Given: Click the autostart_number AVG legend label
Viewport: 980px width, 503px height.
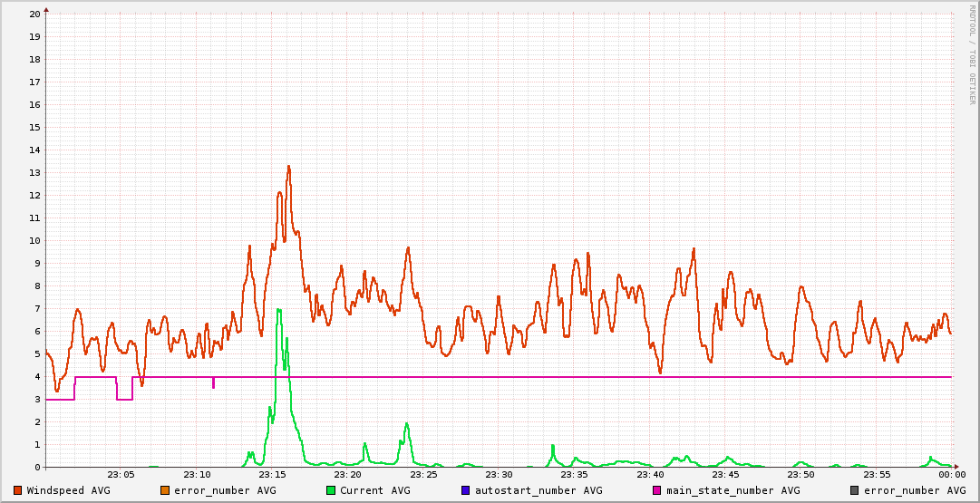Looking at the screenshot, I should (539, 490).
